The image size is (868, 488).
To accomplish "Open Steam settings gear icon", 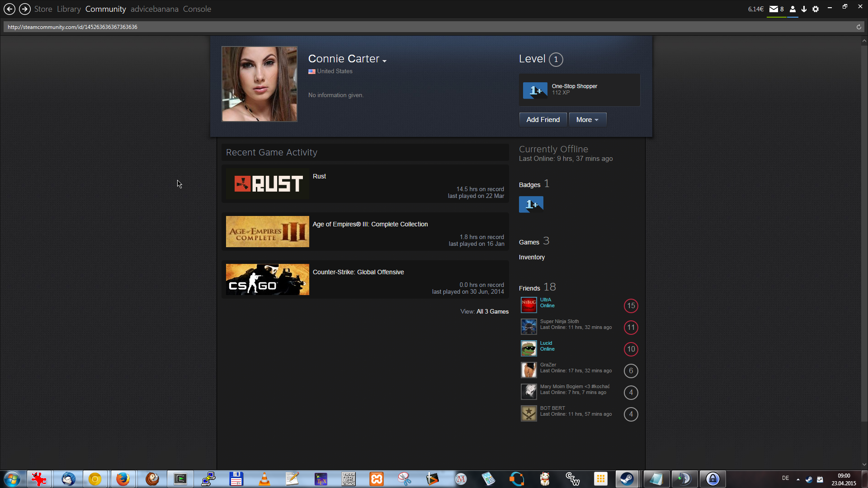I will click(816, 9).
